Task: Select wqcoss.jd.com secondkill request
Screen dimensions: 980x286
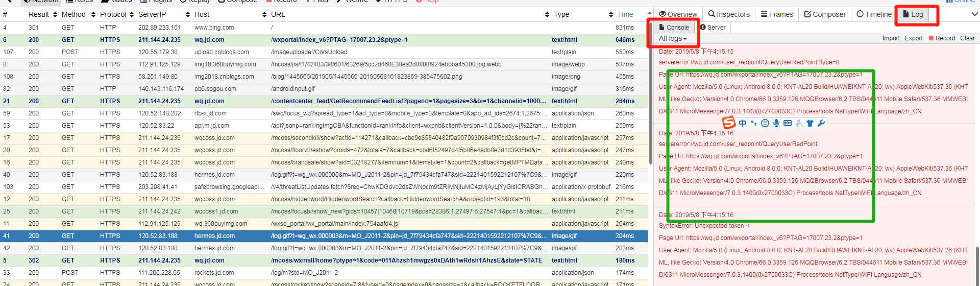Action: pos(324,138)
